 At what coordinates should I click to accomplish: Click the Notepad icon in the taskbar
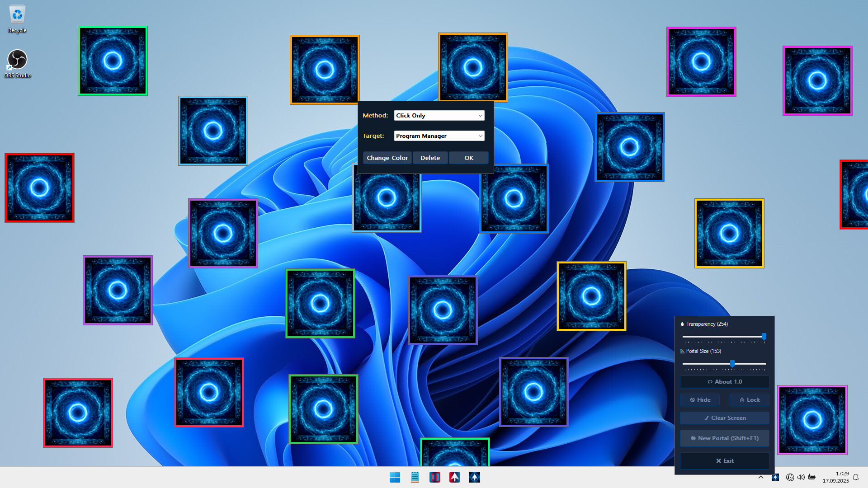pyautogui.click(x=415, y=477)
